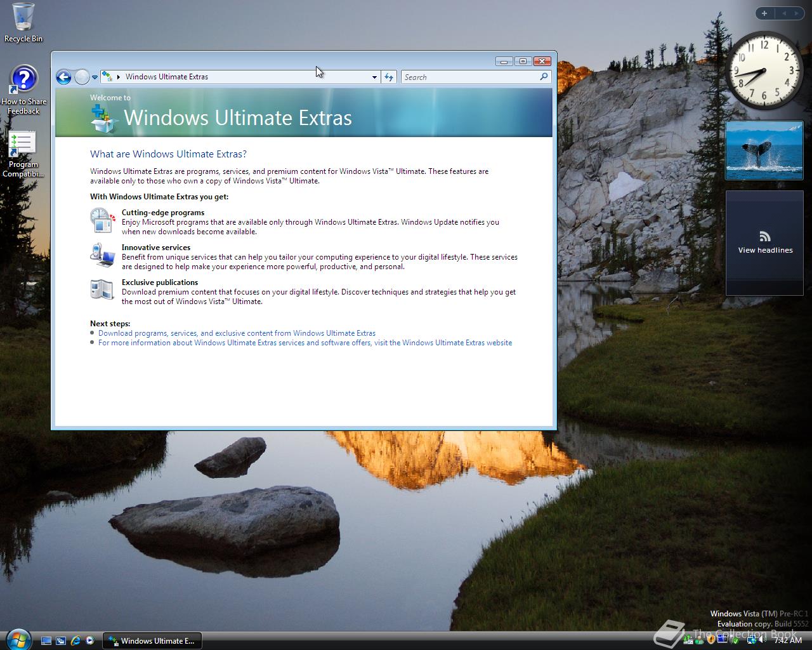Launch Internet Explorer from Quick Launch
Viewport: 812px width, 650px height.
point(75,641)
